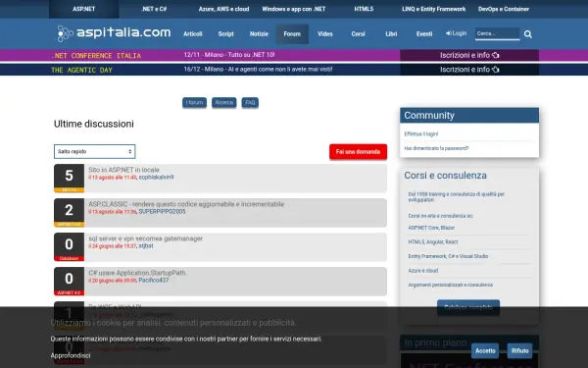The height and width of the screenshot is (368, 588).
Task: Open ASP.NET Core, Blazor courses link
Action: pyautogui.click(x=431, y=228)
